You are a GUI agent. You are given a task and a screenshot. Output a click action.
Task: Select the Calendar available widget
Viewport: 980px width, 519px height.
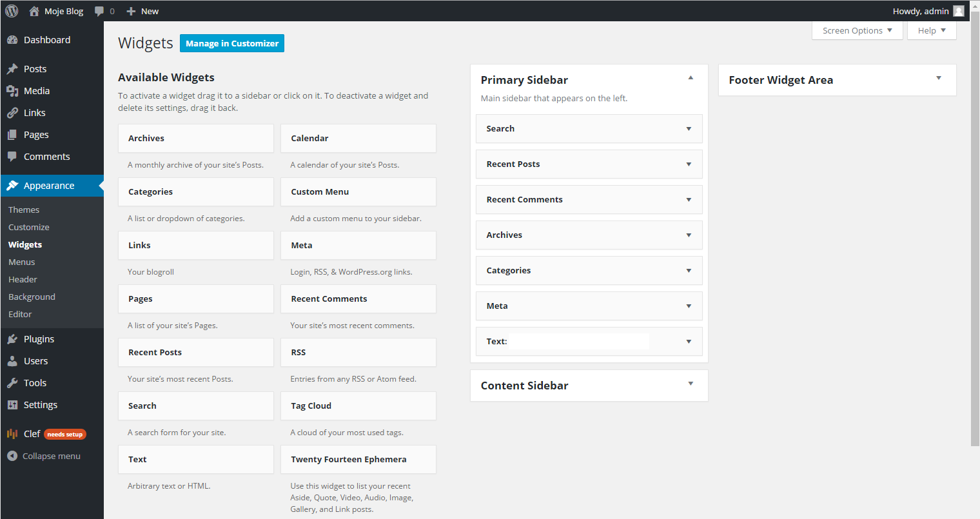[358, 139]
